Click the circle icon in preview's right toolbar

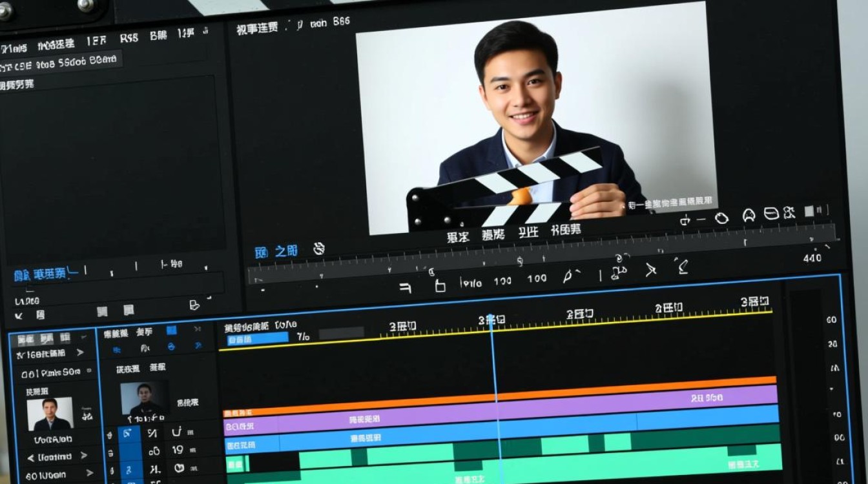click(x=721, y=219)
